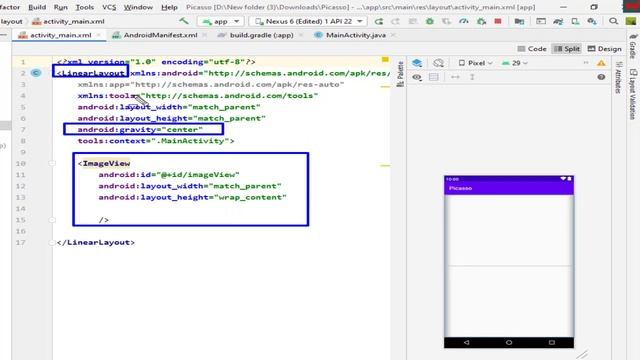Image resolution: width=640 pixels, height=360 pixels.
Task: Switch editor to Design view
Action: coord(604,49)
